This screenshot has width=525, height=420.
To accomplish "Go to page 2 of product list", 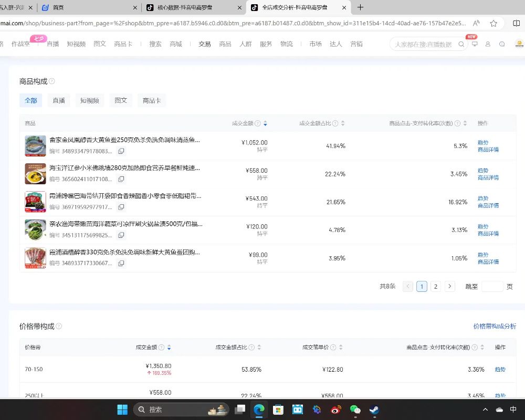I will 435,287.
